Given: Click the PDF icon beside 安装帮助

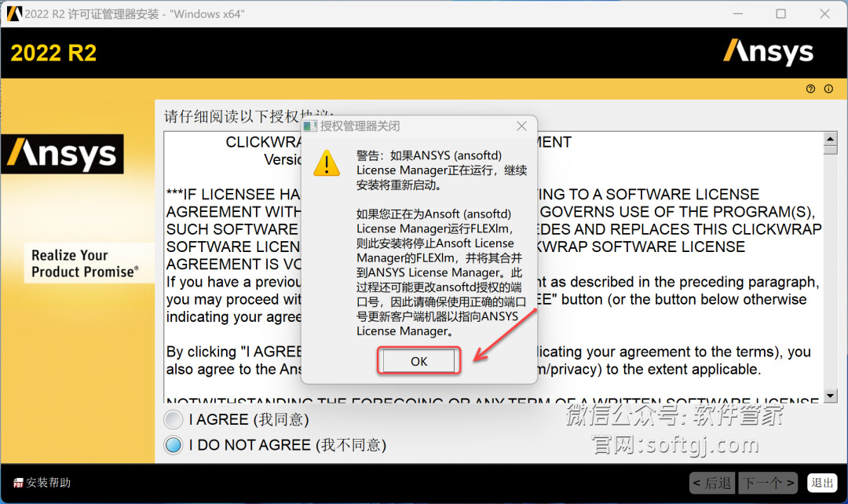Looking at the screenshot, I should tap(18, 483).
